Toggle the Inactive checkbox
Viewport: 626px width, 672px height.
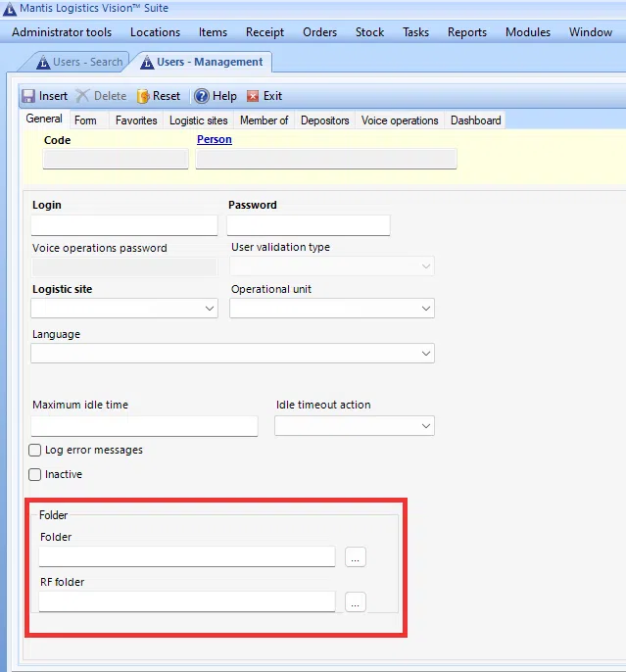click(35, 475)
